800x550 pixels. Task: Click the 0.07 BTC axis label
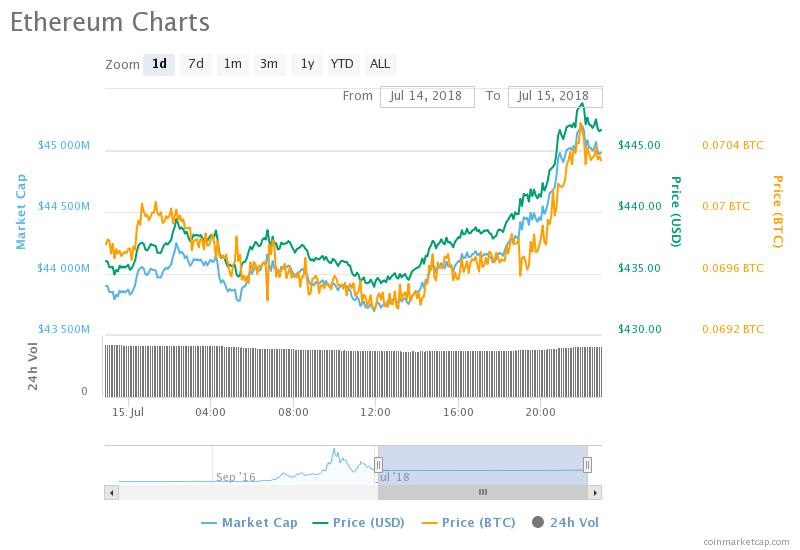[726, 207]
